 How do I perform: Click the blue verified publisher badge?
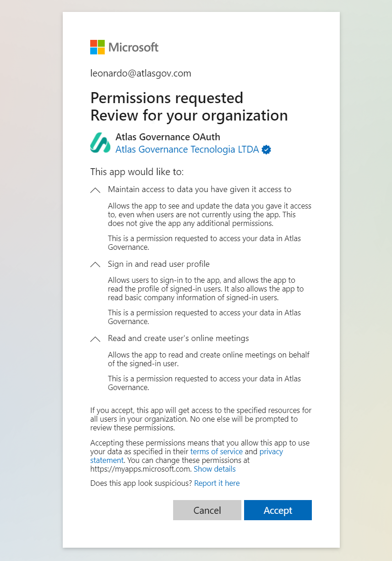[266, 150]
